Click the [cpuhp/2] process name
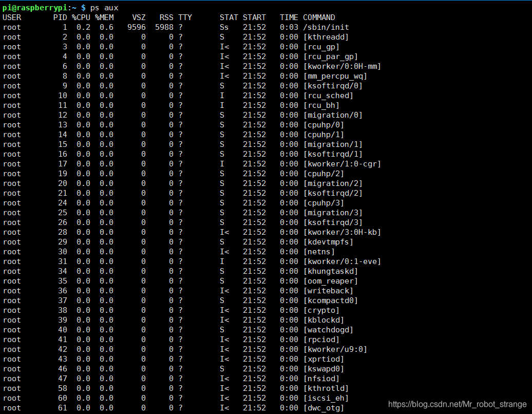Image resolution: width=532 pixels, height=414 pixels. coord(324,174)
